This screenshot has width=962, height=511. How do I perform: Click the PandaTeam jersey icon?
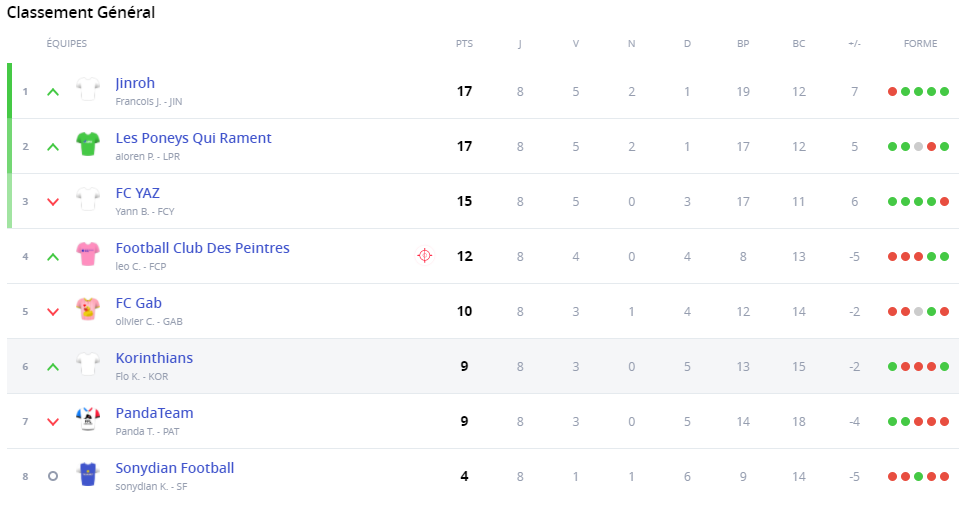pos(88,420)
